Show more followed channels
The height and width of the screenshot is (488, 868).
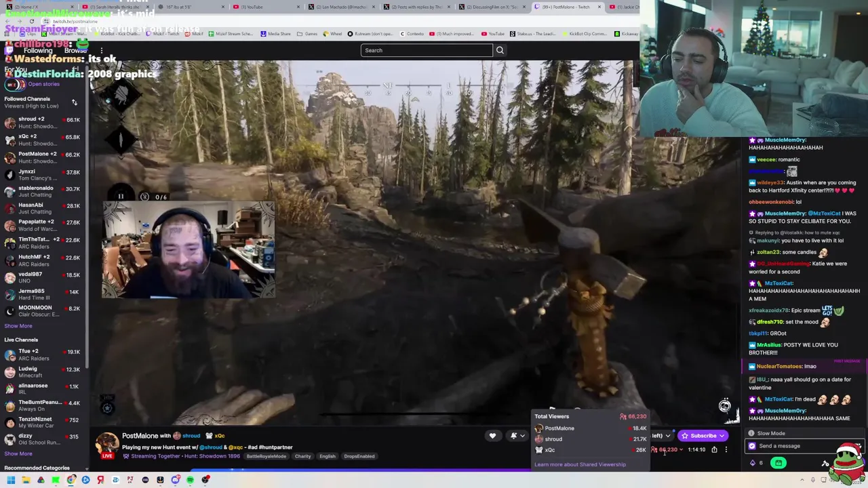18,326
